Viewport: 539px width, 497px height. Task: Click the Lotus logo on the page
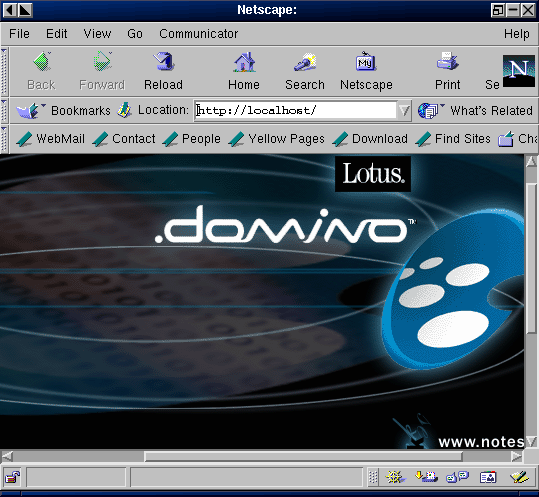click(x=373, y=174)
